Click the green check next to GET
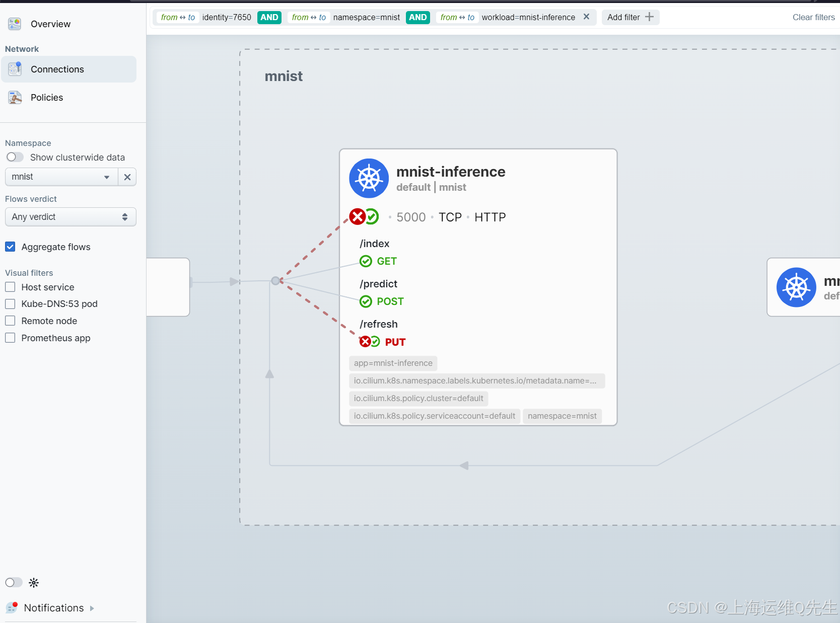Screen dimensions: 840x623 click(366, 261)
